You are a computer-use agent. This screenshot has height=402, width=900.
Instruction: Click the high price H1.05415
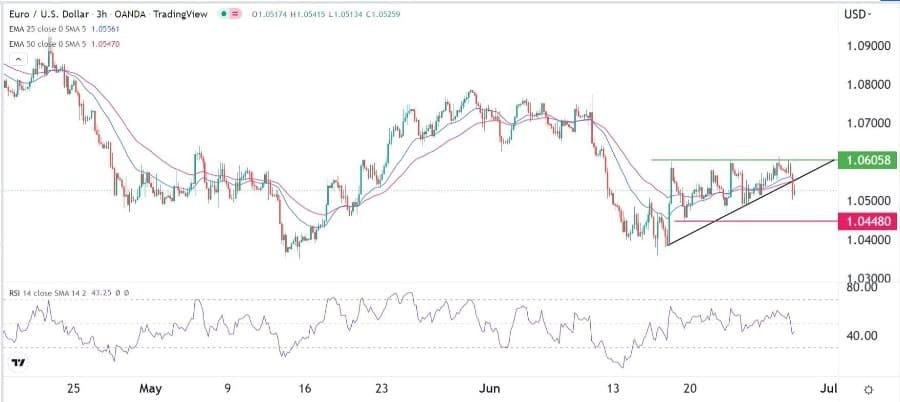pos(309,14)
